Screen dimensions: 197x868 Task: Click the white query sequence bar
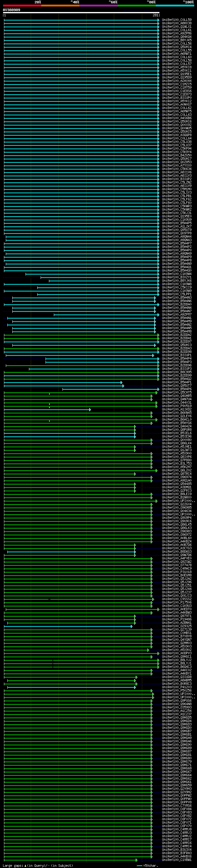(81, 13)
